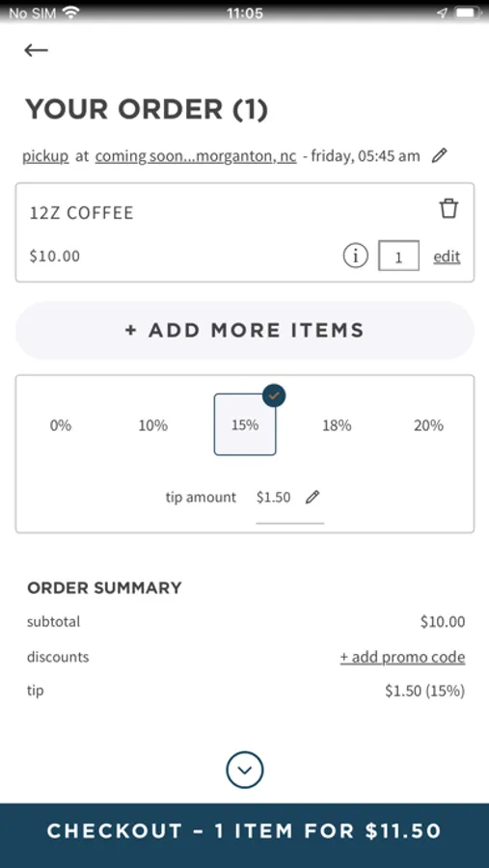Select the 10% tip option
Viewport: 489px width, 868px height.
[x=152, y=425]
